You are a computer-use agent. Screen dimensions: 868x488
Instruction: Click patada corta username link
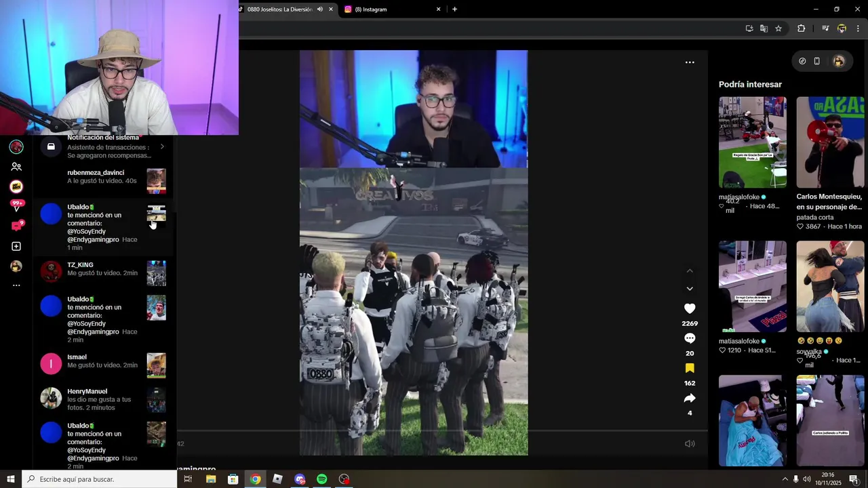[x=815, y=218]
